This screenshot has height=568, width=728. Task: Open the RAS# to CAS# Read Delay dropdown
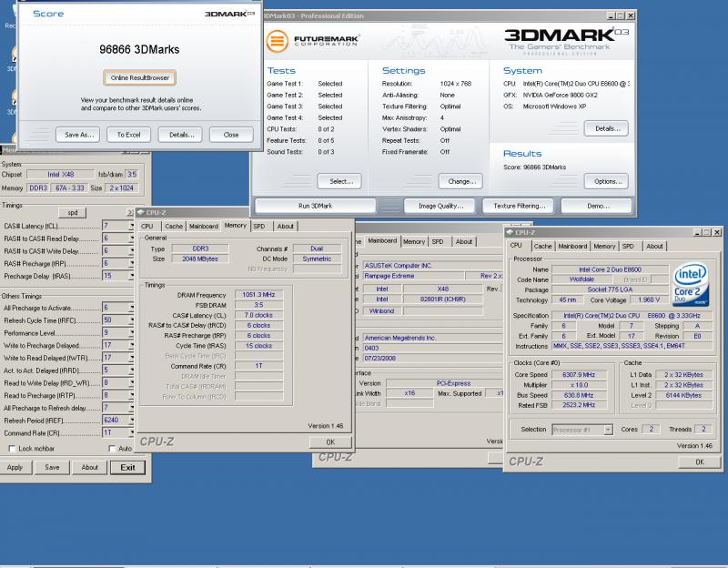[131, 238]
